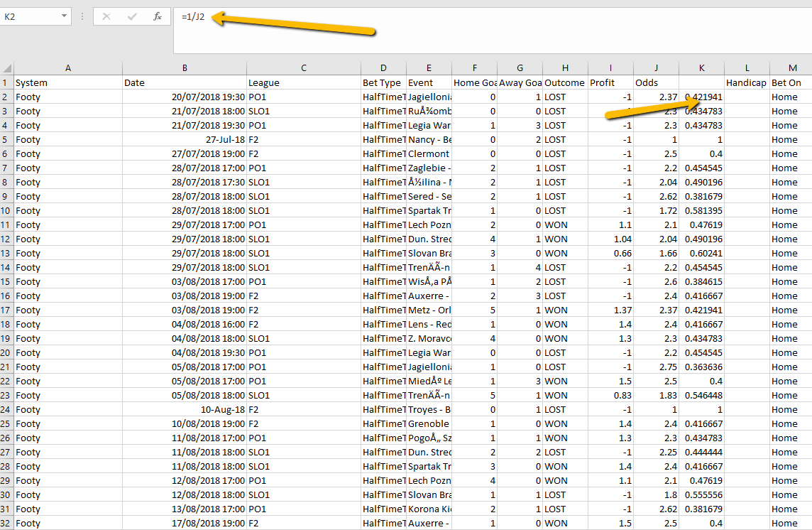
Task: Click the Event header cell
Action: tap(429, 82)
